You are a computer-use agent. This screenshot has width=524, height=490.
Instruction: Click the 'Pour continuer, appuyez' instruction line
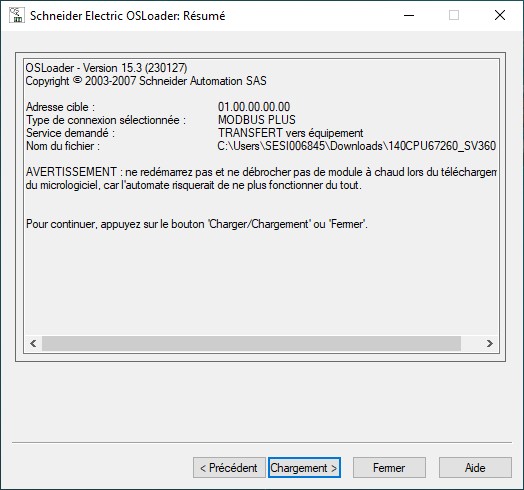197,224
